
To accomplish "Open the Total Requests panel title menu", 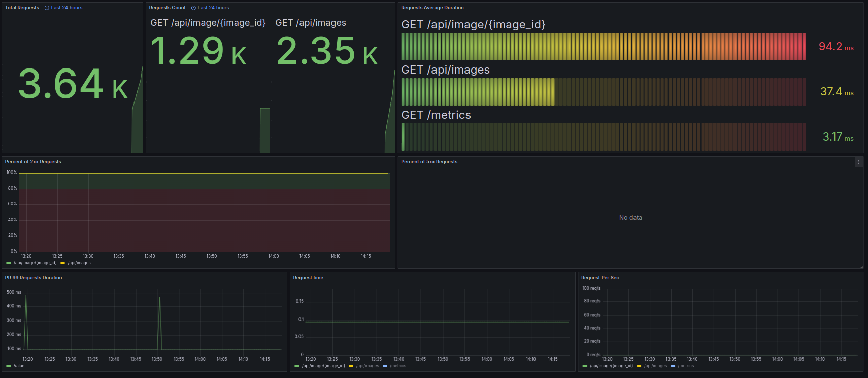I will pyautogui.click(x=22, y=8).
